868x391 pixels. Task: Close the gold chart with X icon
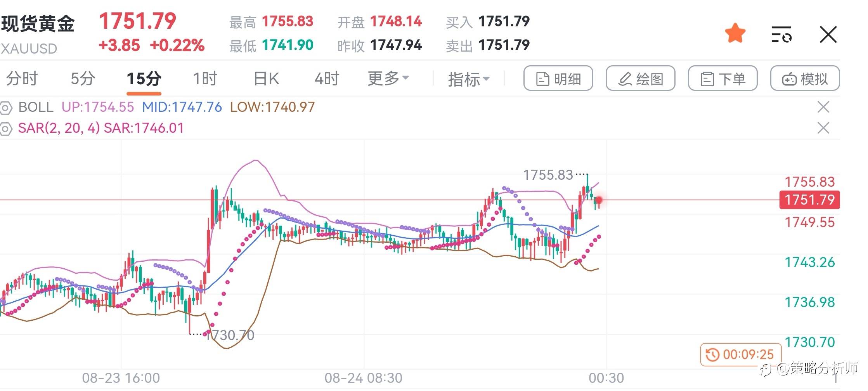pyautogui.click(x=828, y=35)
